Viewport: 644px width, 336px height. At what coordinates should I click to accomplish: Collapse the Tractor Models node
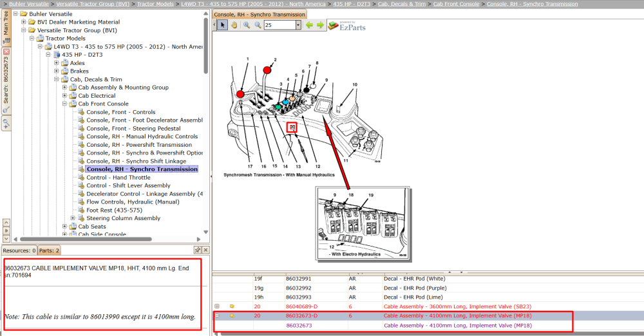32,38
